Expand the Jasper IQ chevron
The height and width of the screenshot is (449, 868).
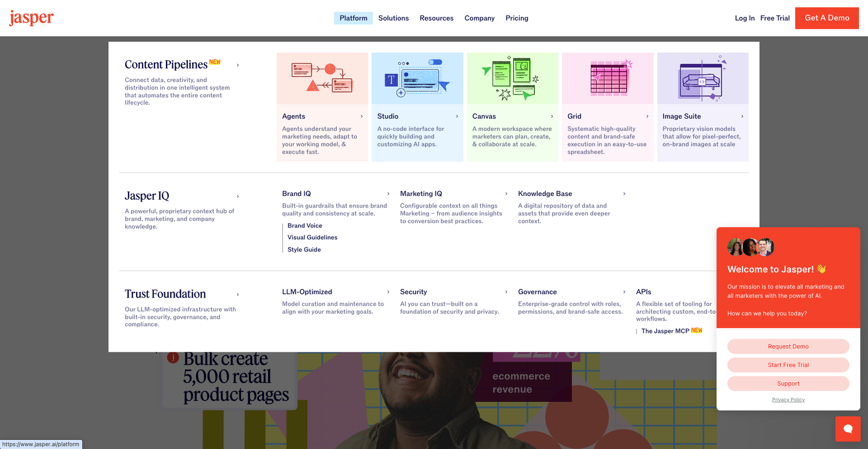pos(238,197)
